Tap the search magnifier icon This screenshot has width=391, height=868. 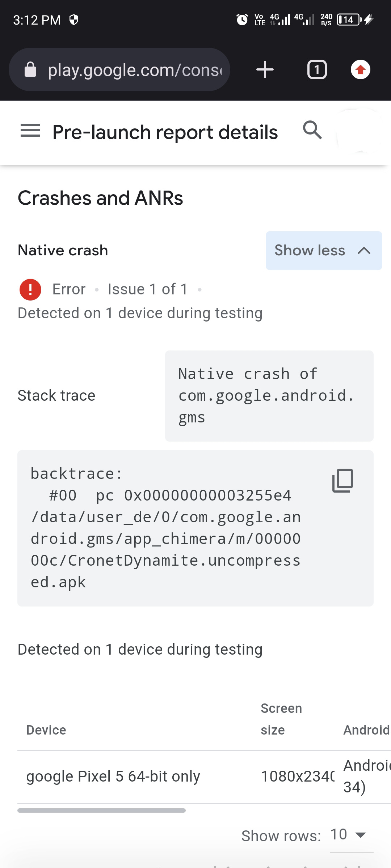point(312,130)
